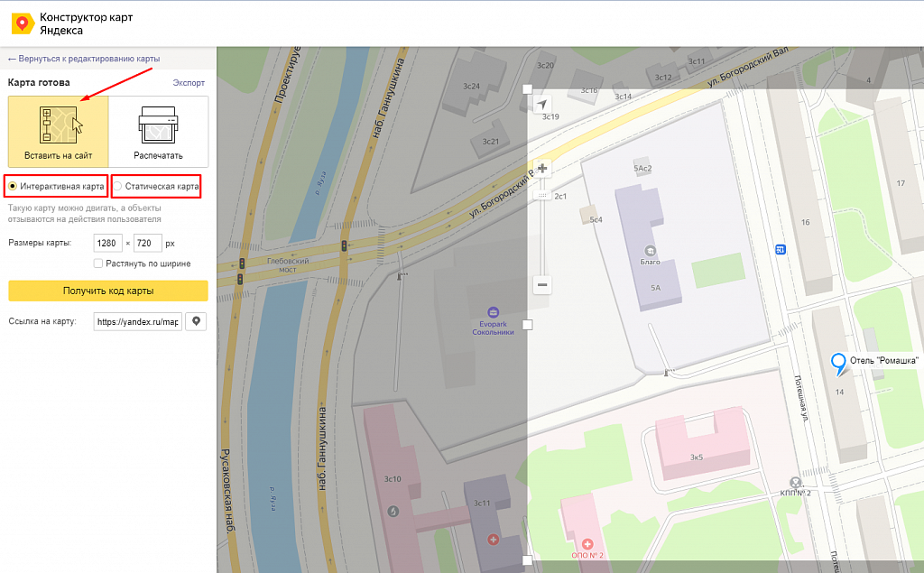Viewport: 924px width, 573px height.
Task: Click the map link URL field
Action: pyautogui.click(x=138, y=322)
